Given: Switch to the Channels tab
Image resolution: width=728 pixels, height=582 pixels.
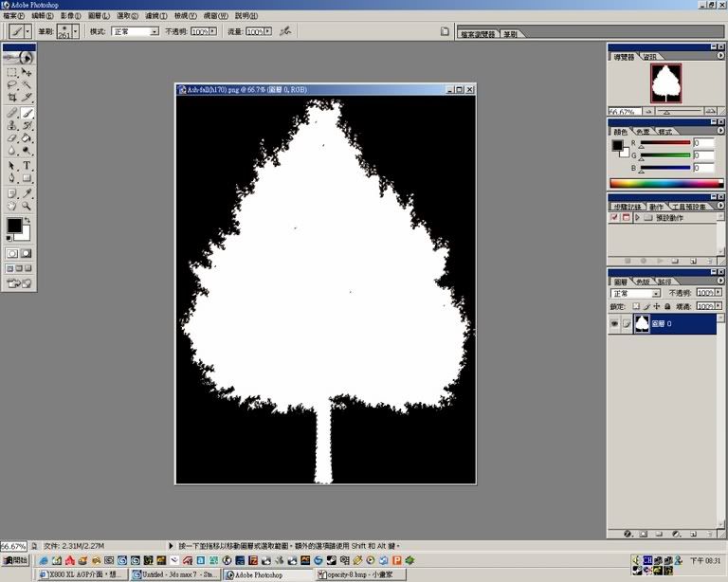Looking at the screenshot, I should (x=643, y=282).
